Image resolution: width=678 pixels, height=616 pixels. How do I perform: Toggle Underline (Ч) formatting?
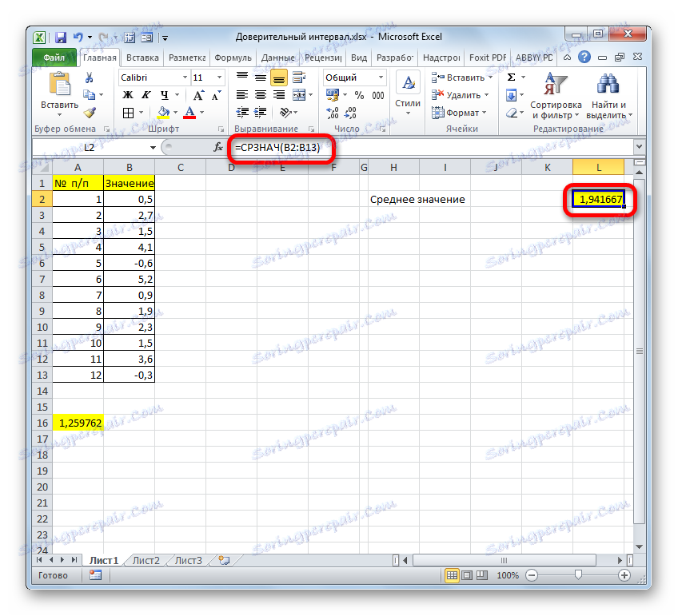[x=165, y=95]
